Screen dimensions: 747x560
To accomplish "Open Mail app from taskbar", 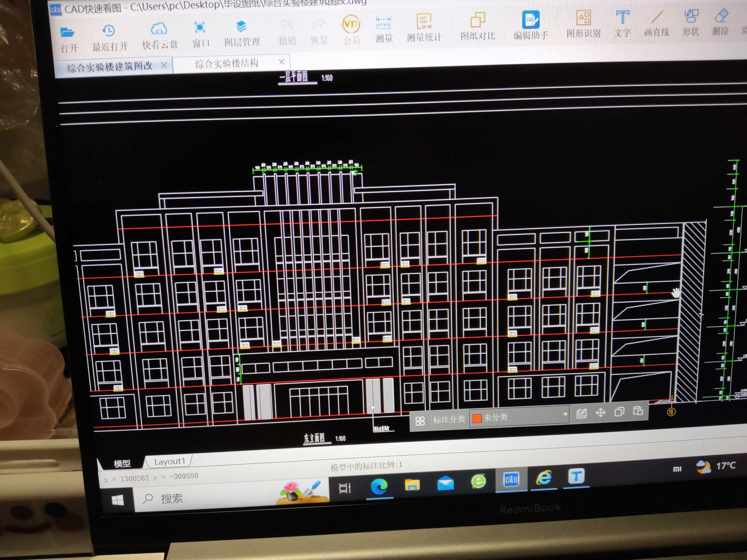I will pyautogui.click(x=445, y=484).
